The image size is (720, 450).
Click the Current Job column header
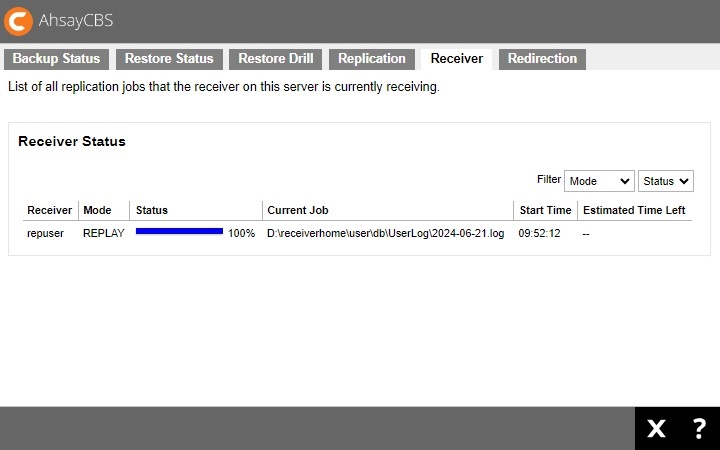tap(297, 210)
